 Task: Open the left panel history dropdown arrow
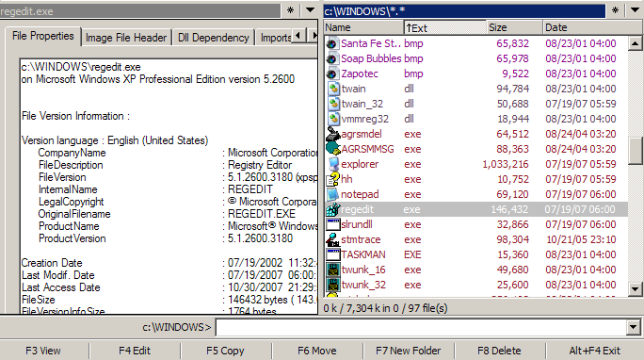click(x=310, y=10)
